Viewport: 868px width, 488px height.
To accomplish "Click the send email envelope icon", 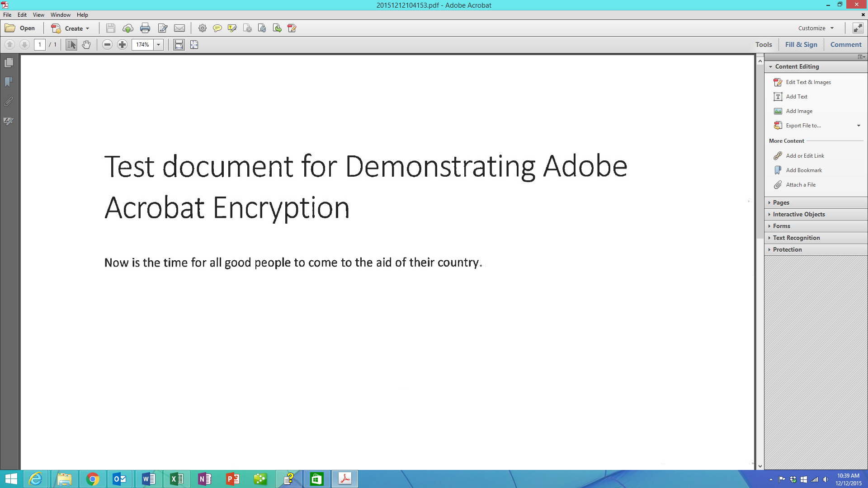I will [x=179, y=28].
